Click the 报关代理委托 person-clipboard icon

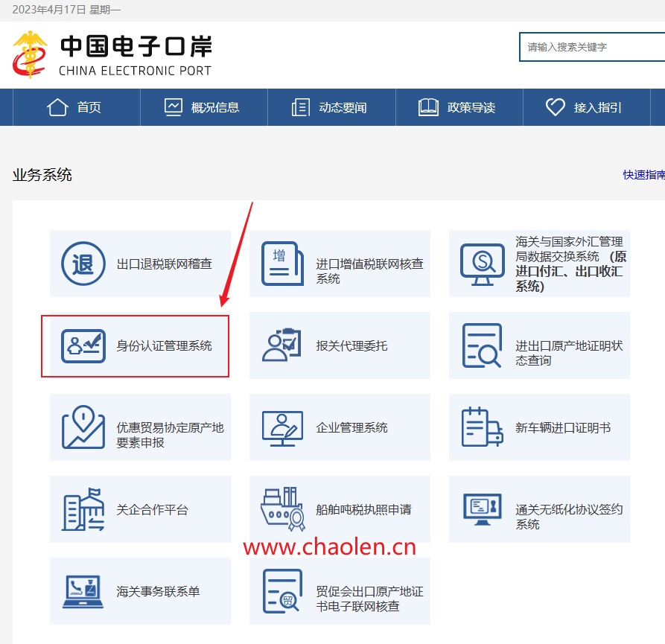pyautogui.click(x=282, y=345)
